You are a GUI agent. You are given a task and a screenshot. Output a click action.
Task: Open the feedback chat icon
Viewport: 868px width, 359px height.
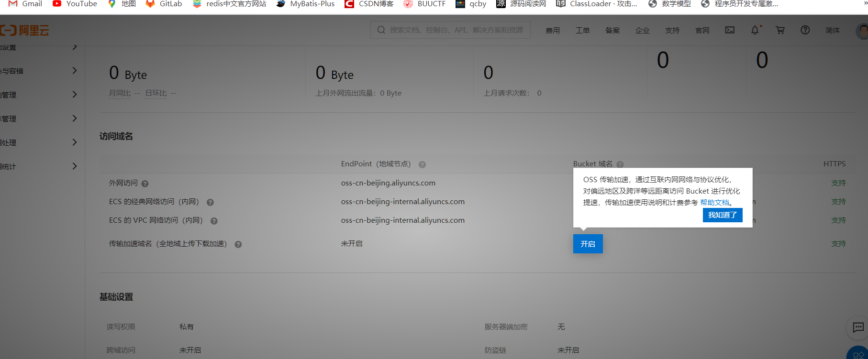pos(858,327)
